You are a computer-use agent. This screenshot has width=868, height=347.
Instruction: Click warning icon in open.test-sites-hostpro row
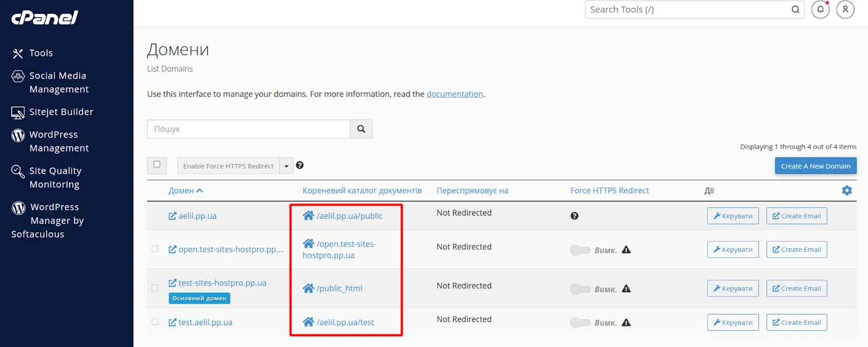tap(626, 250)
